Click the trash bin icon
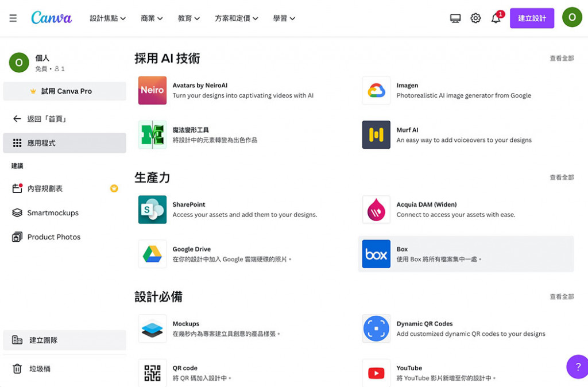Screen dimensions: 588x387 (x=17, y=369)
